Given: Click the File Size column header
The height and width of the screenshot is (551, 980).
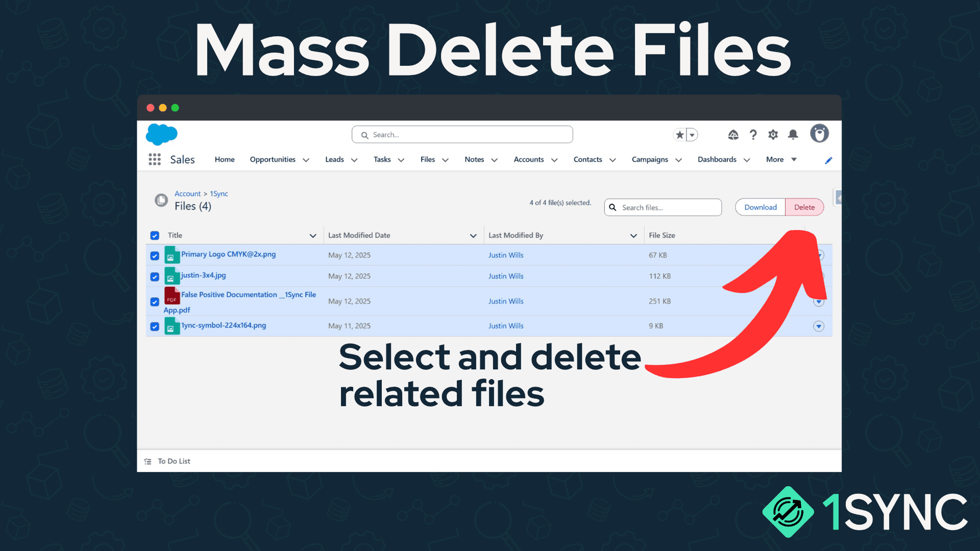Looking at the screenshot, I should coord(662,235).
